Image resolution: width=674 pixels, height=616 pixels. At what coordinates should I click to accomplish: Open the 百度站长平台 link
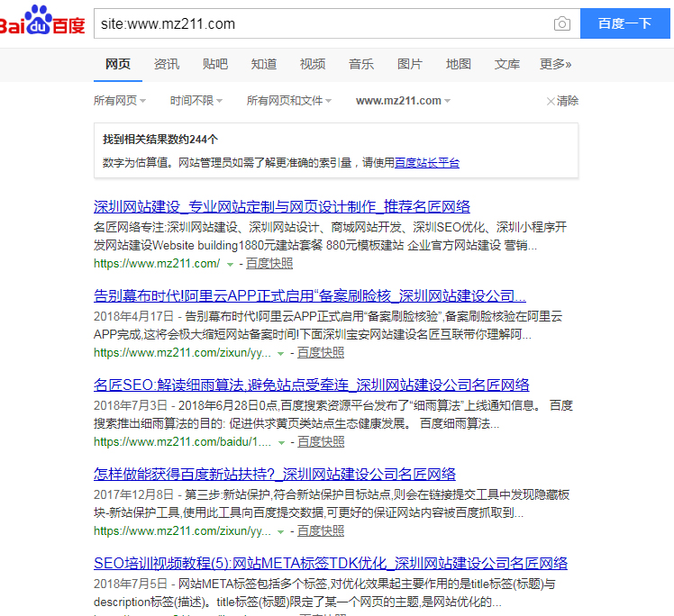427,163
